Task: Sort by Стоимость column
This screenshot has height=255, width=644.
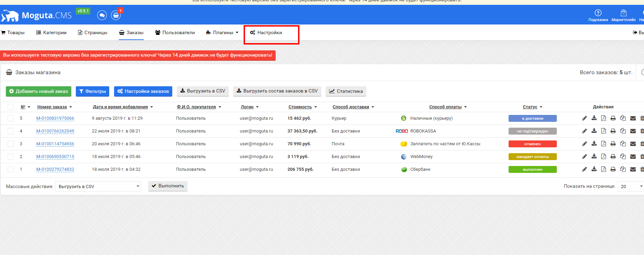Action: (x=303, y=107)
